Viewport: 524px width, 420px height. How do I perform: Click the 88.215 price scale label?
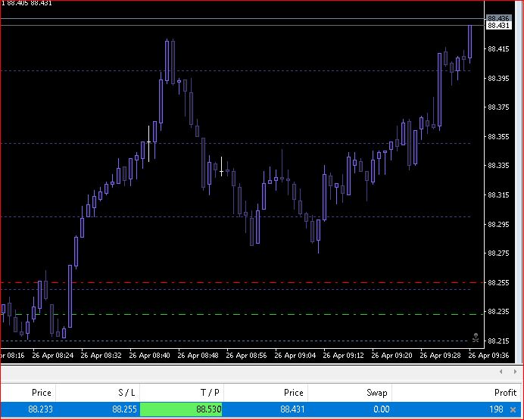(498, 341)
